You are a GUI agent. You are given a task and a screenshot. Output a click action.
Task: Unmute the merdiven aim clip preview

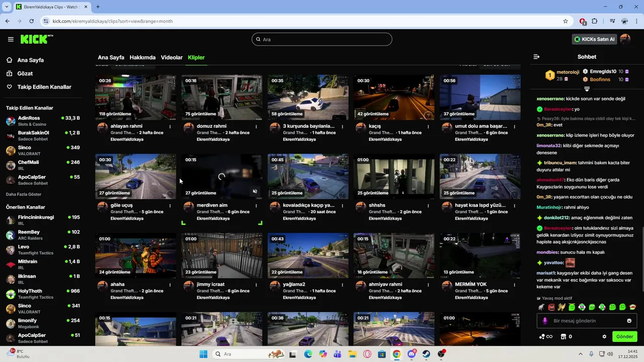tap(255, 191)
